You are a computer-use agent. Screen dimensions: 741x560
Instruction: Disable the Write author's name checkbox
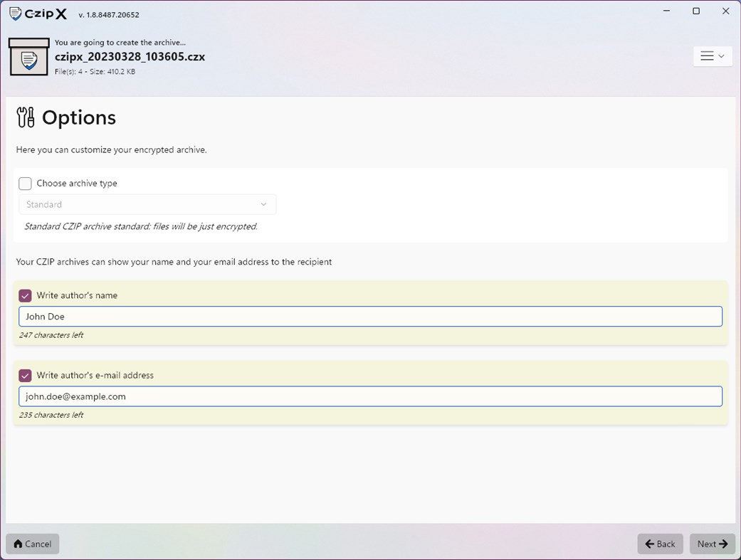(24, 295)
